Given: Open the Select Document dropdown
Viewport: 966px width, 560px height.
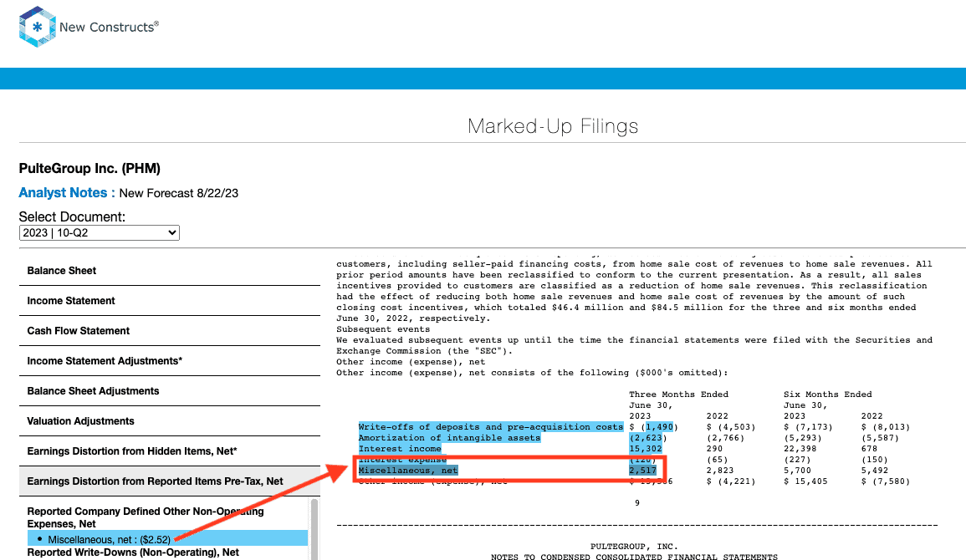Looking at the screenshot, I should (x=100, y=232).
